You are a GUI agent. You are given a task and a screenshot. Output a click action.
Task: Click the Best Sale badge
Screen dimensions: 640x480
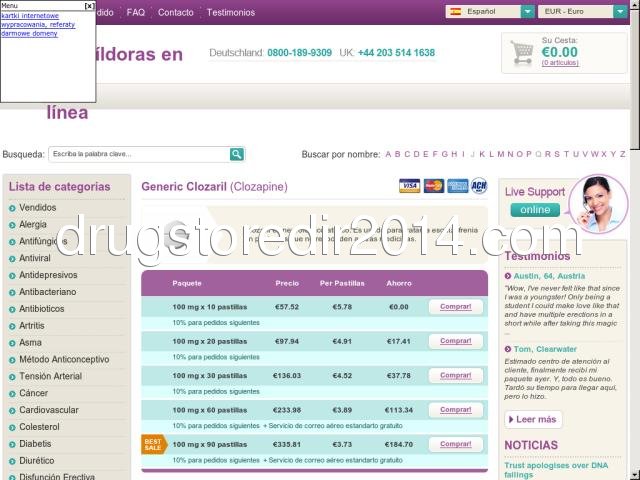[x=153, y=444]
